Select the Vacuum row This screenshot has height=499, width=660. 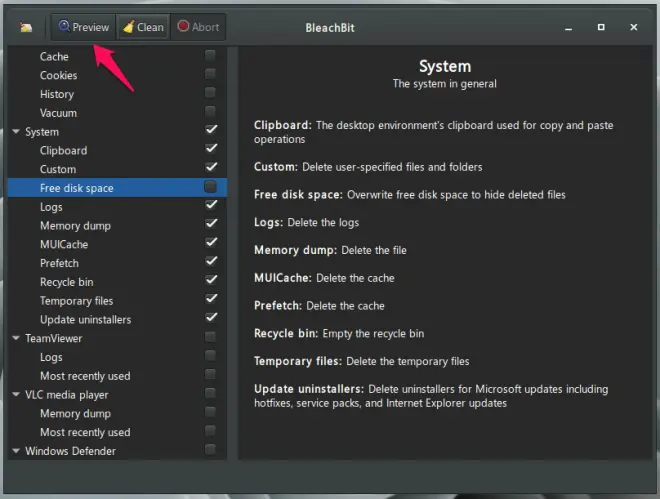coord(117,113)
